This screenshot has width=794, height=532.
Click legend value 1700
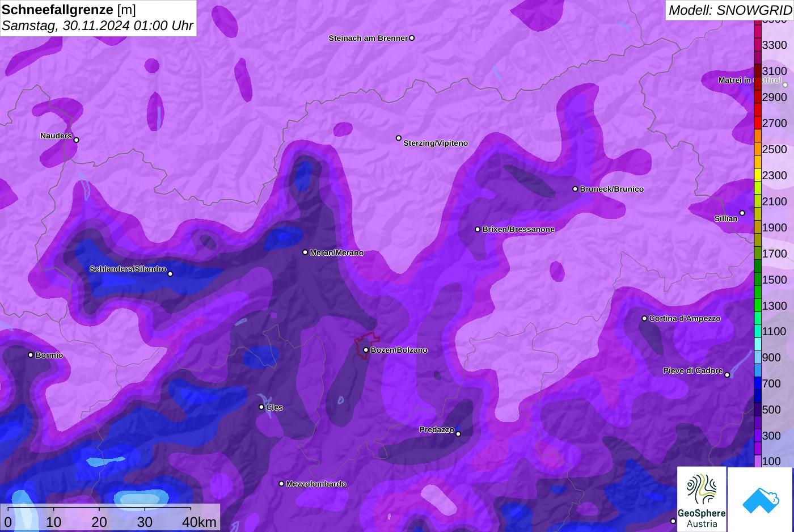click(775, 254)
